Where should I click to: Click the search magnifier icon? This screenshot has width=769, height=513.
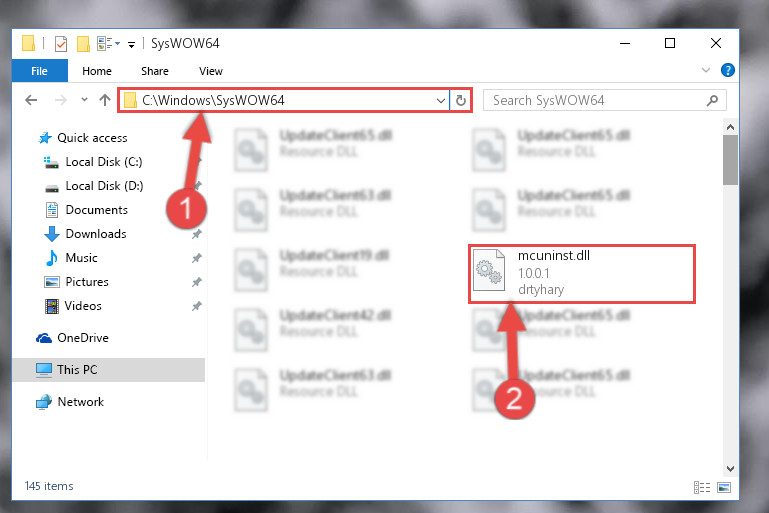tap(712, 101)
